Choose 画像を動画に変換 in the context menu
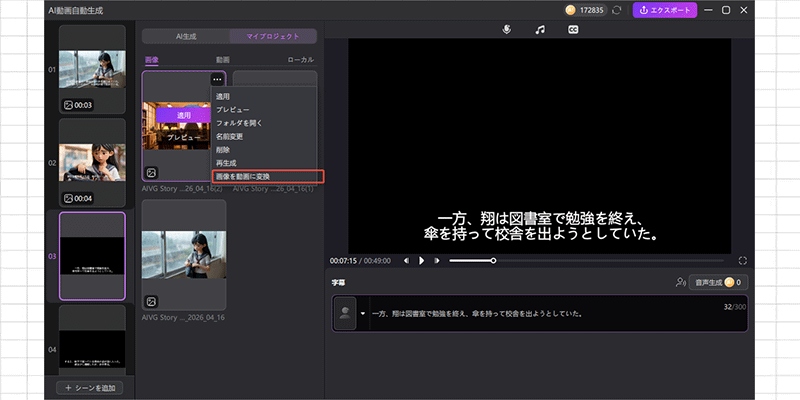 coord(268,176)
